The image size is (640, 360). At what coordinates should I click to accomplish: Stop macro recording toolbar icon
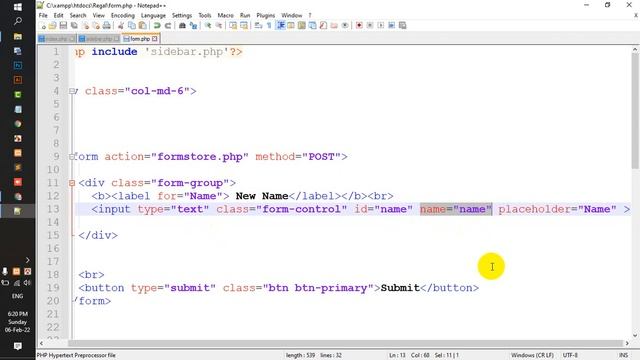370,25
